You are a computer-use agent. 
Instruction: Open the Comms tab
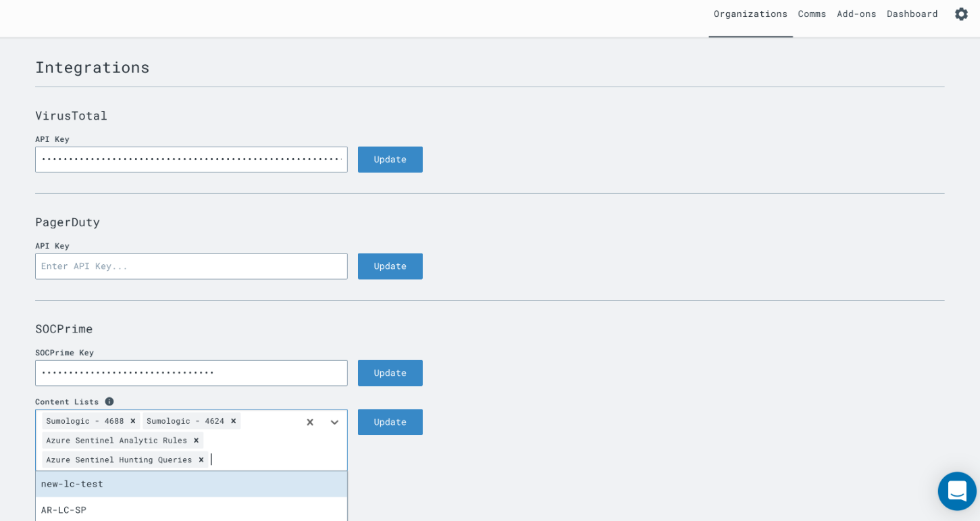(812, 14)
